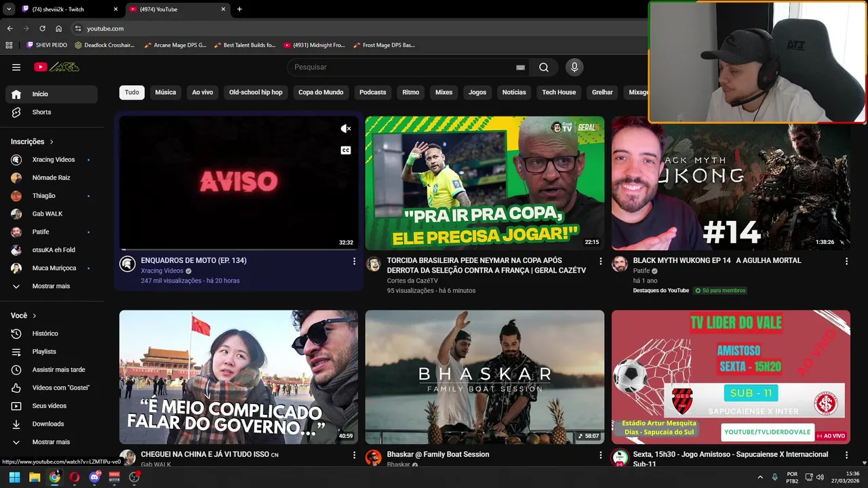Select the Podcasts filter chip
Screen dimensions: 868x488
click(x=372, y=92)
